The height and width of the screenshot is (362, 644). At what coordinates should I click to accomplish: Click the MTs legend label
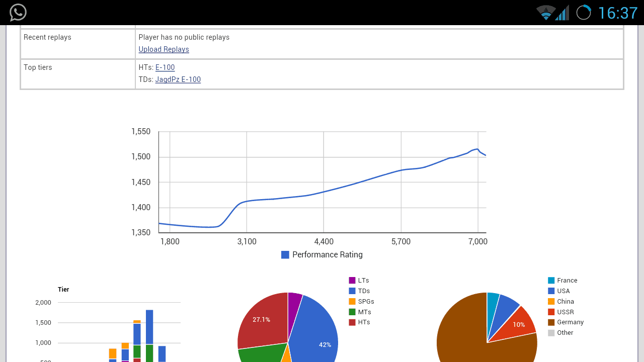coord(365,312)
